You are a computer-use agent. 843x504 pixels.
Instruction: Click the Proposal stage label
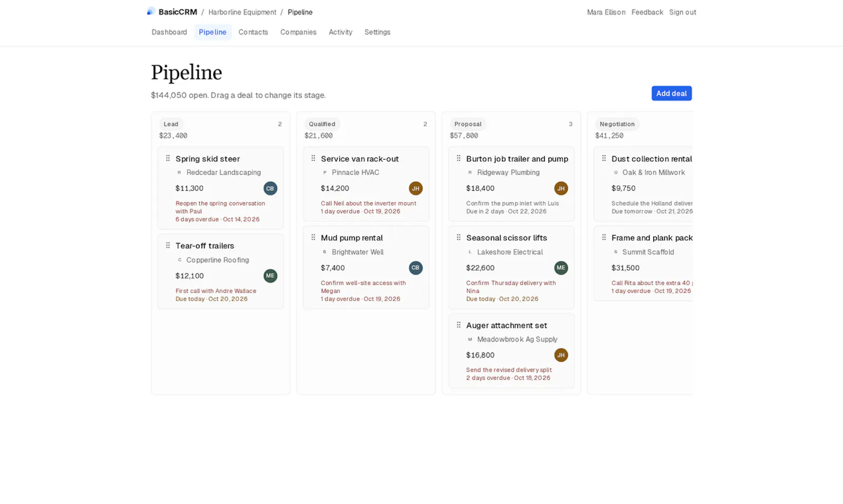click(468, 124)
